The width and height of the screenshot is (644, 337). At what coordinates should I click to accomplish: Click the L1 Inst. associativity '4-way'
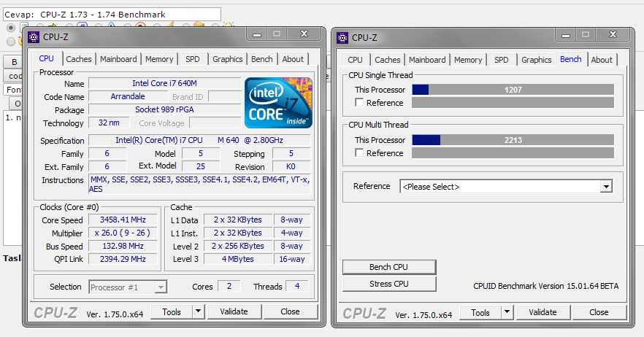pos(292,233)
